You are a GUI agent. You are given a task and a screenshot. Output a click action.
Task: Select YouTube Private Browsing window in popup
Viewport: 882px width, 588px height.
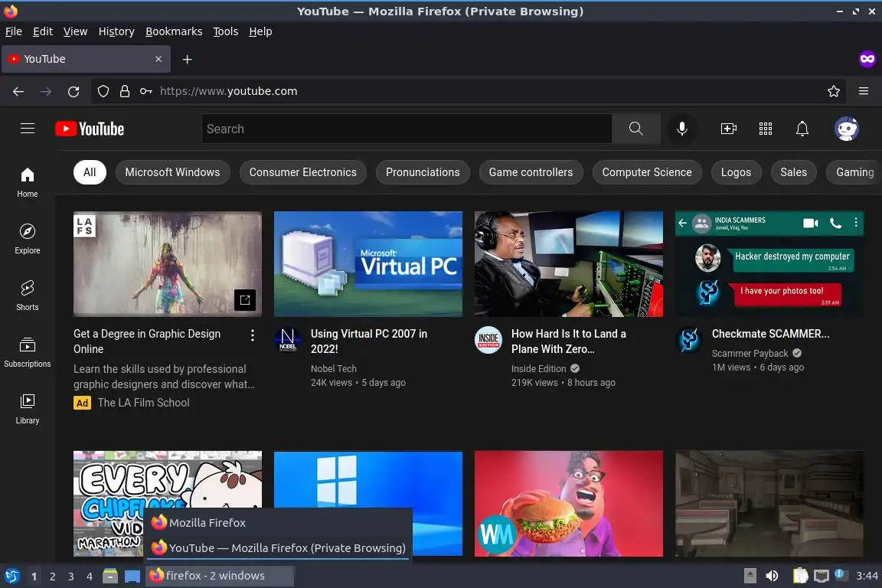[279, 547]
